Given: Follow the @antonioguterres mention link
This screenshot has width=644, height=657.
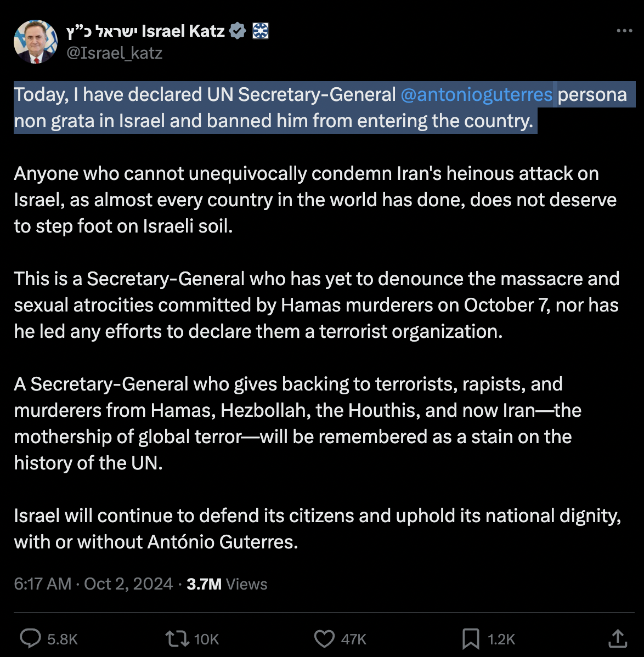Looking at the screenshot, I should click(x=476, y=95).
